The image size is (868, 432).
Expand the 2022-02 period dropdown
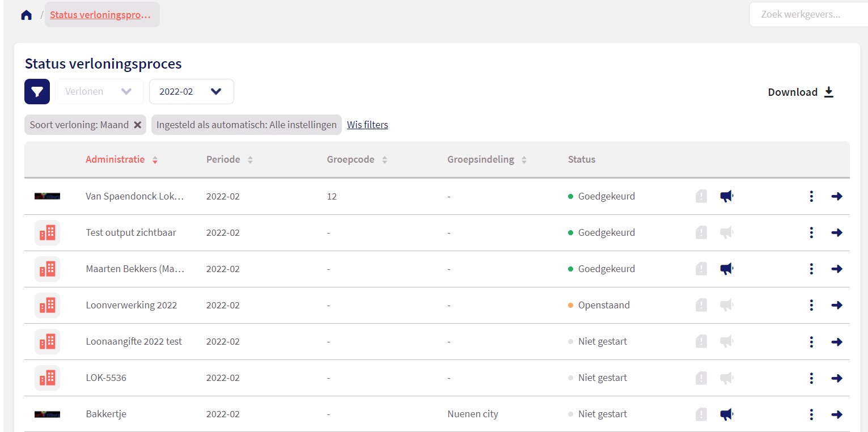tap(192, 92)
